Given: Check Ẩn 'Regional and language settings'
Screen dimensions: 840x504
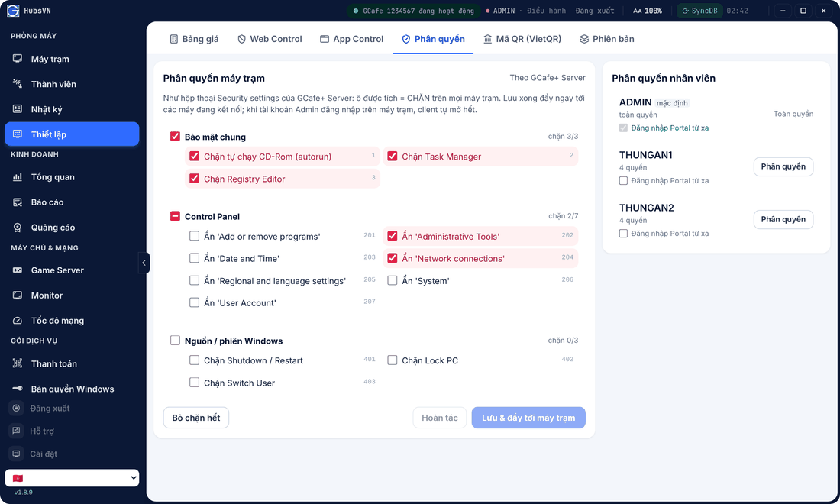Looking at the screenshot, I should pyautogui.click(x=195, y=280).
